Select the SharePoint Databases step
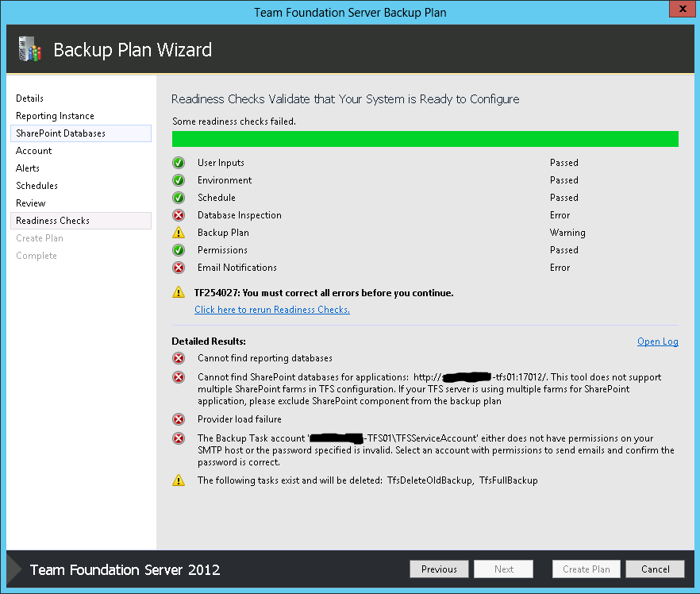This screenshot has width=700, height=594. (60, 133)
